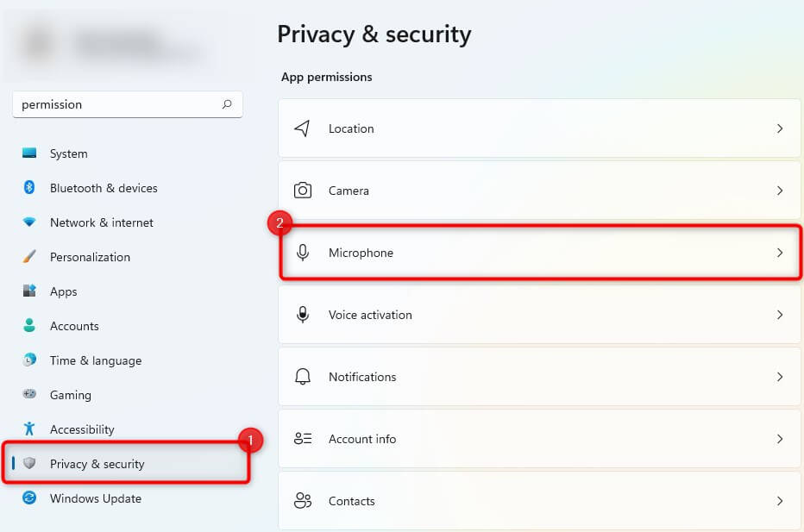The width and height of the screenshot is (804, 532).
Task: Click the Location arrow icon
Action: tap(302, 128)
